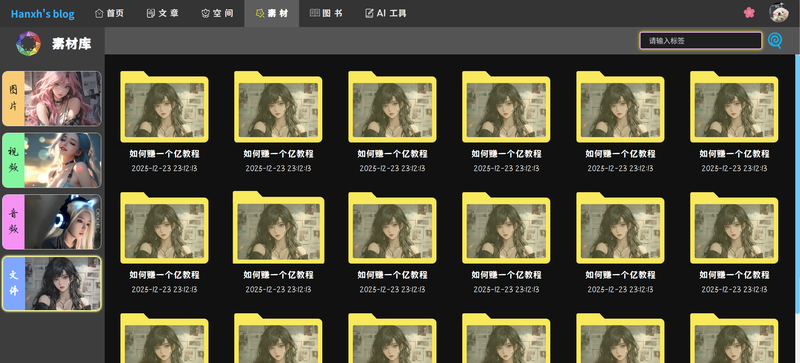Open the AI 工具 page
Image resolution: width=800 pixels, height=363 pixels.
pyautogui.click(x=386, y=13)
